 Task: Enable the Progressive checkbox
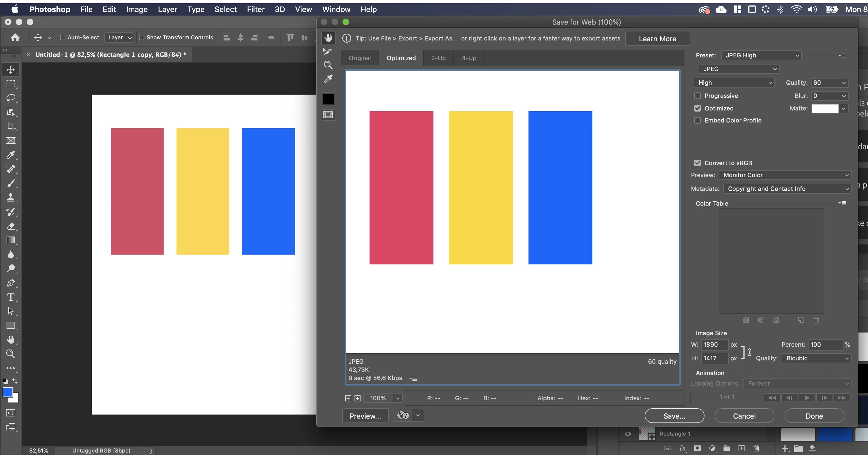click(698, 96)
